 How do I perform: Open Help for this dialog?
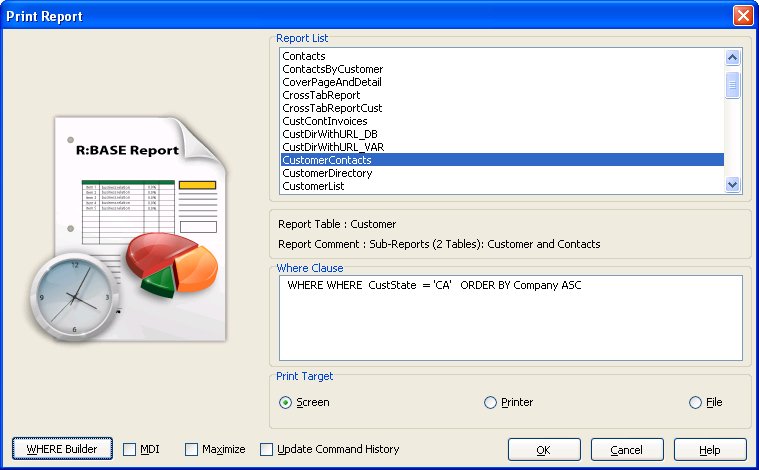click(x=710, y=450)
